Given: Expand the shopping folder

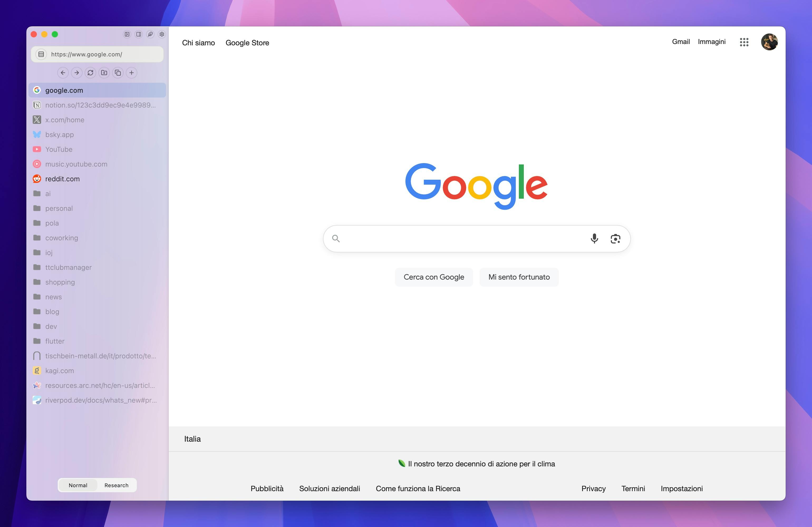Looking at the screenshot, I should coord(97,282).
